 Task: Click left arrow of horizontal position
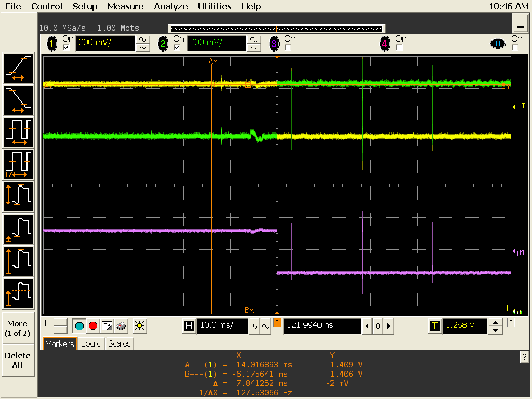tap(367, 326)
